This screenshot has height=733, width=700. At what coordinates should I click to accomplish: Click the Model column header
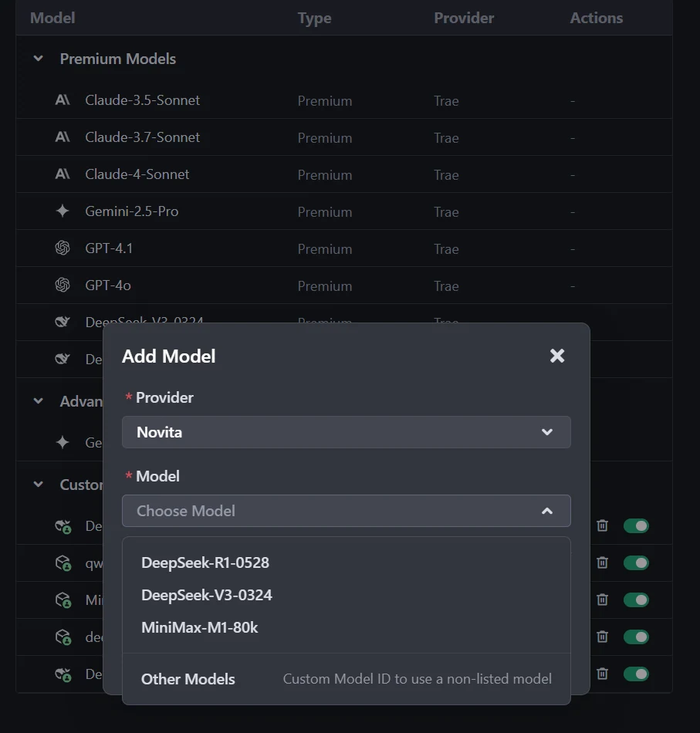(x=52, y=18)
